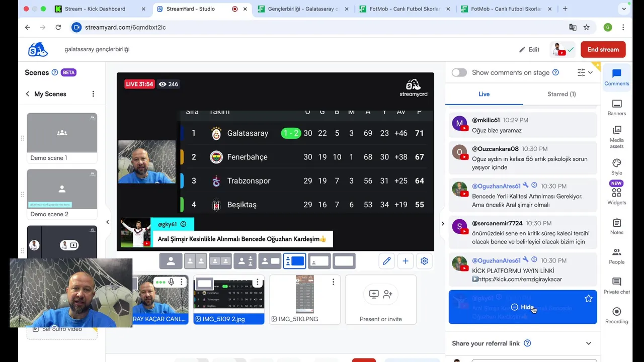Switch to Gençlerbirliği - Galatasaray browser tab
This screenshot has height=362, width=644.
tap(302, 9)
